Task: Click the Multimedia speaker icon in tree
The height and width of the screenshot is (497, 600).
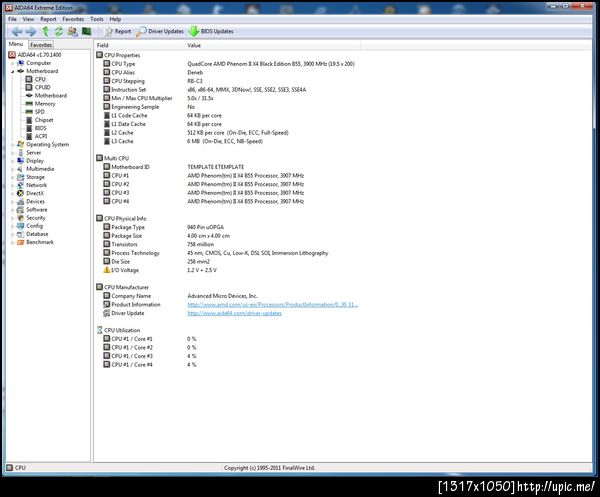Action: (x=21, y=169)
